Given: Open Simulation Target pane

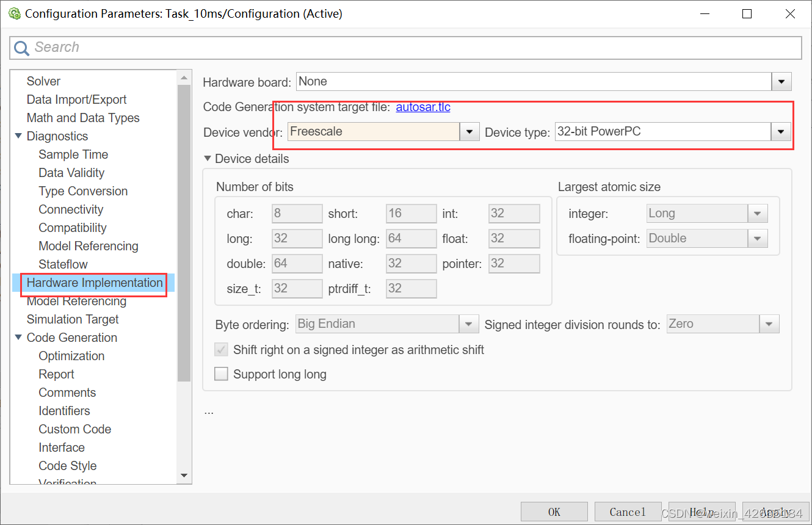Looking at the screenshot, I should click(x=73, y=319).
